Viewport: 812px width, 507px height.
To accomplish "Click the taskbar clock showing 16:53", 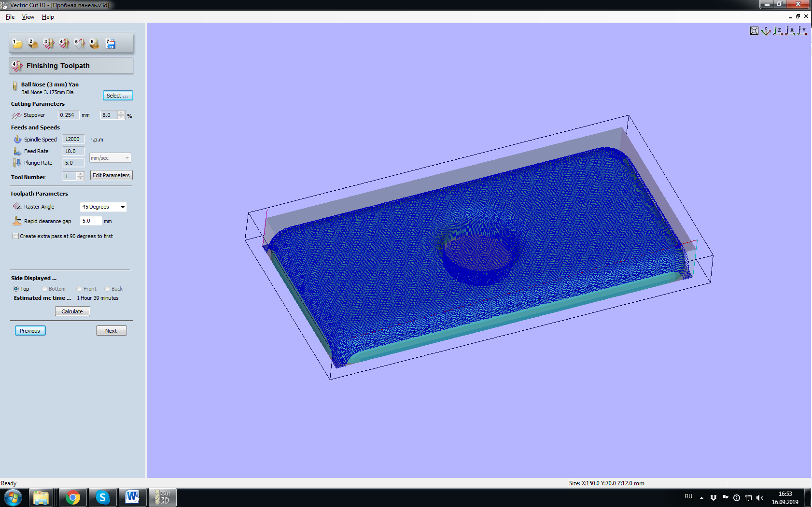I will pos(785,498).
